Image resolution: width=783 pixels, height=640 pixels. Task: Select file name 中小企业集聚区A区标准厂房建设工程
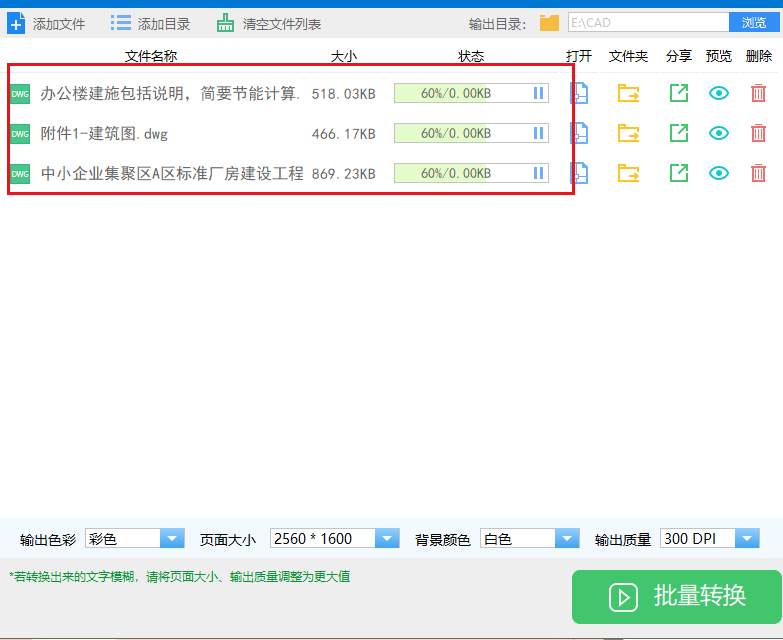[x=172, y=173]
